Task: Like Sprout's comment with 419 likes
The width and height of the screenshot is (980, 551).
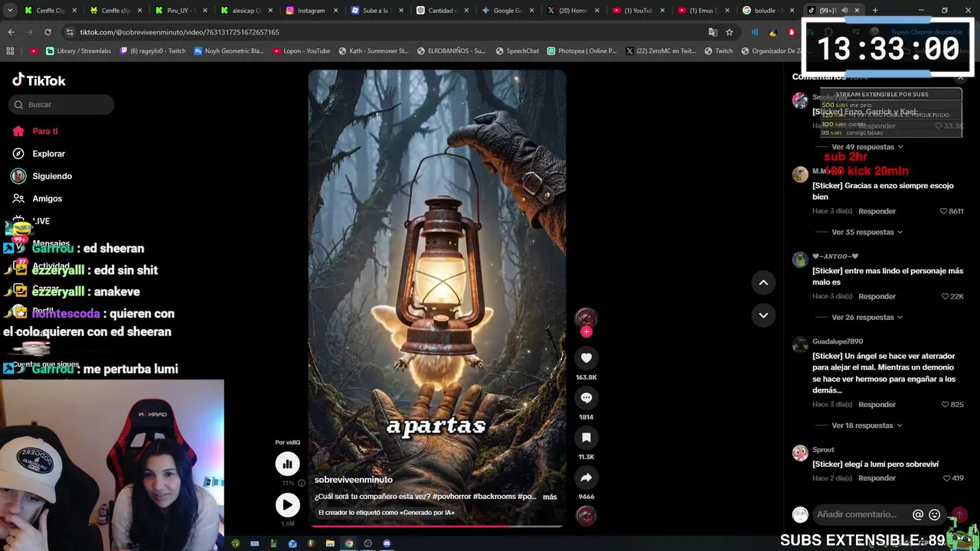Action: click(x=947, y=478)
